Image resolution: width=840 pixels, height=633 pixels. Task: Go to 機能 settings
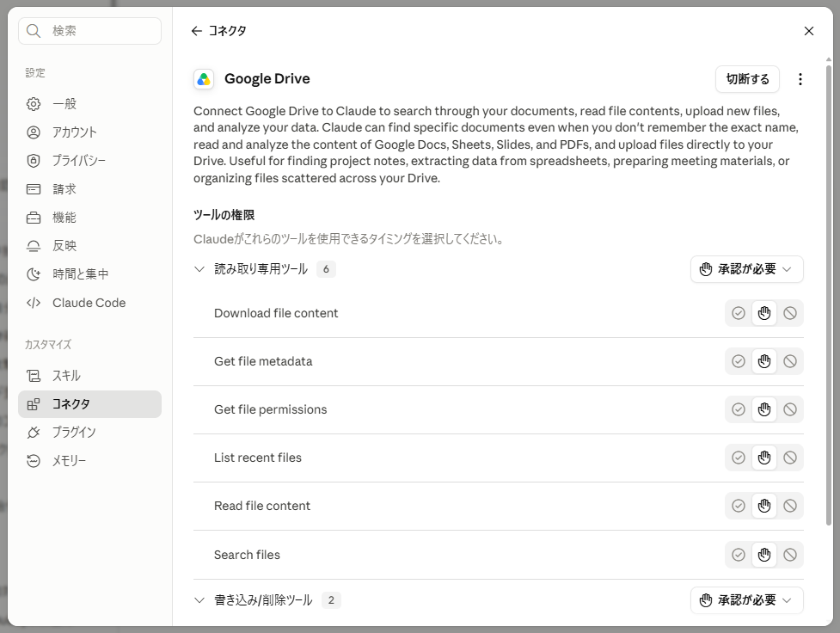89,218
